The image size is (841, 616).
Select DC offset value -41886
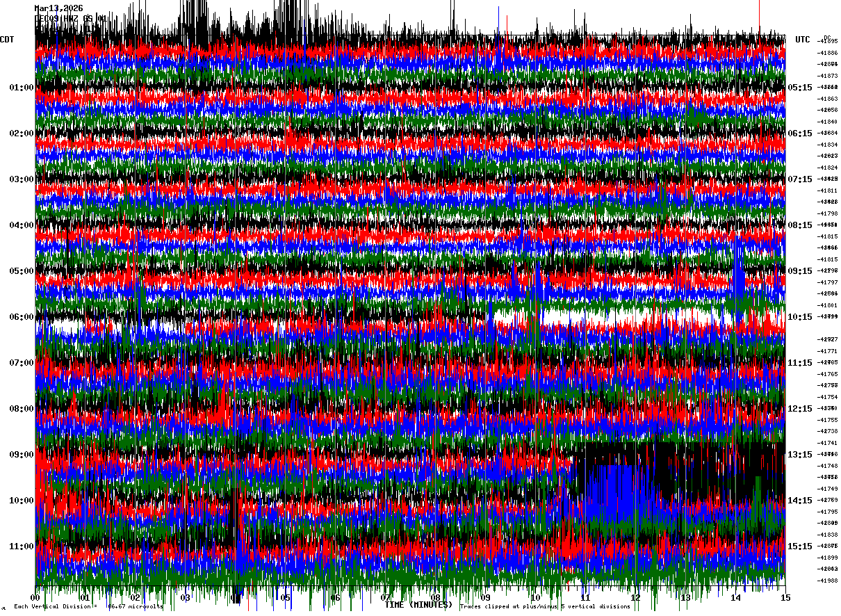click(827, 53)
